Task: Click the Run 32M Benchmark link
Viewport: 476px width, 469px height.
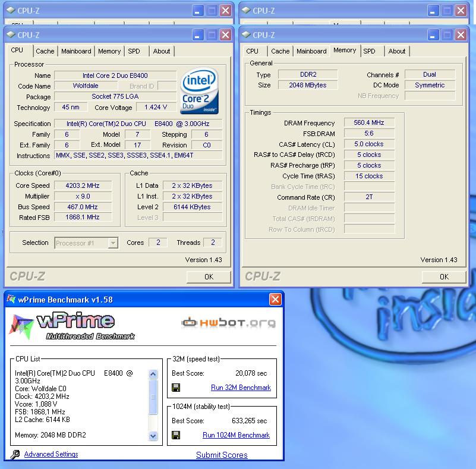Action: (x=241, y=388)
